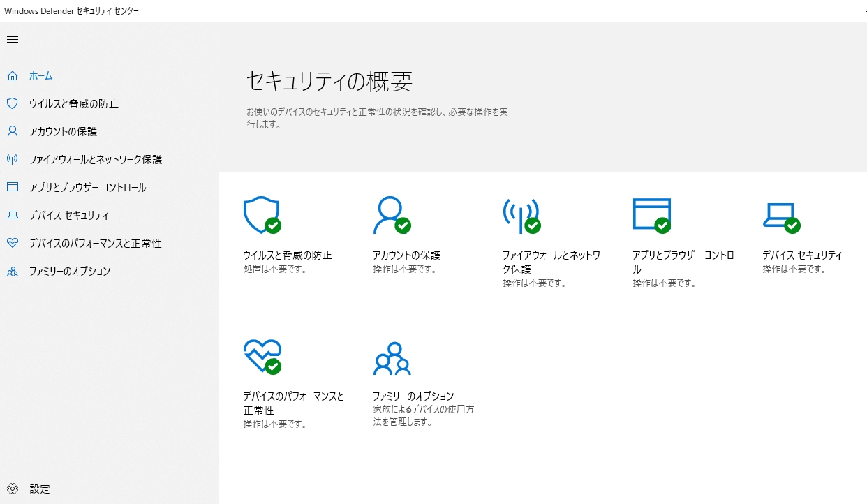This screenshot has width=867, height=504.
Task: Open the hamburger navigation menu
Action: click(12, 40)
